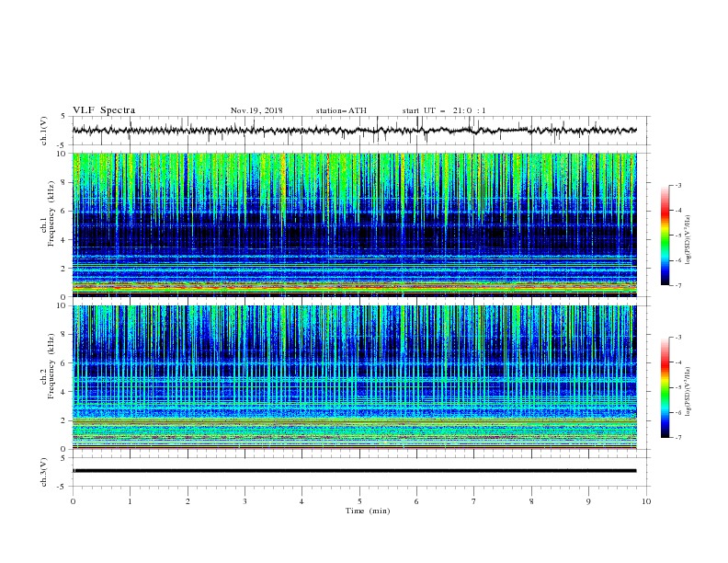Select the ch.1 "Frequency (kHz)" axis label

pos(51,213)
